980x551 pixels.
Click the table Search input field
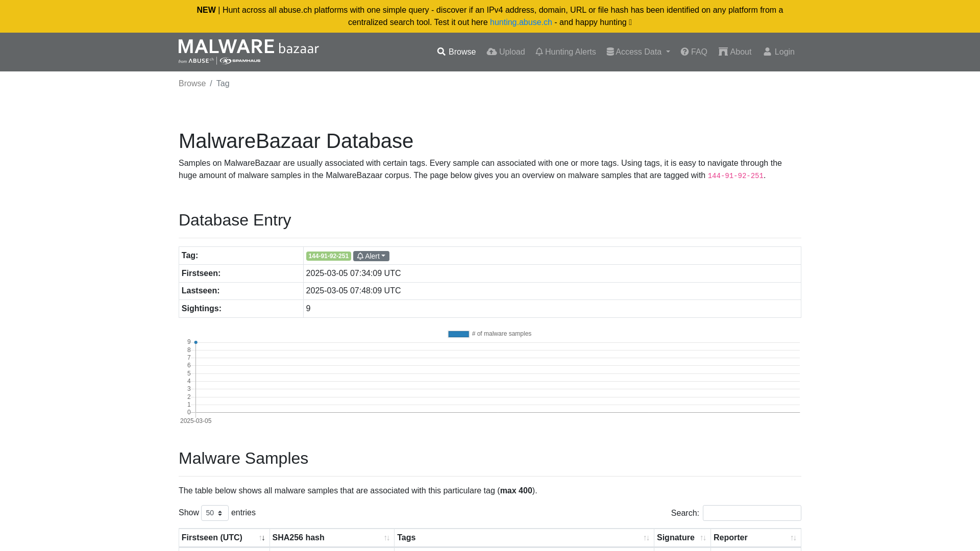point(751,513)
